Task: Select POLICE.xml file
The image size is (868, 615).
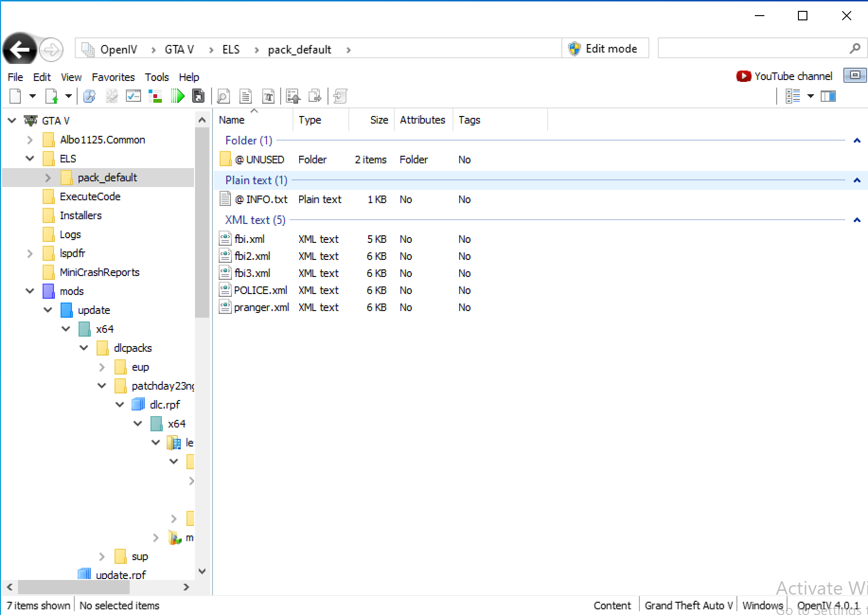Action: click(260, 290)
